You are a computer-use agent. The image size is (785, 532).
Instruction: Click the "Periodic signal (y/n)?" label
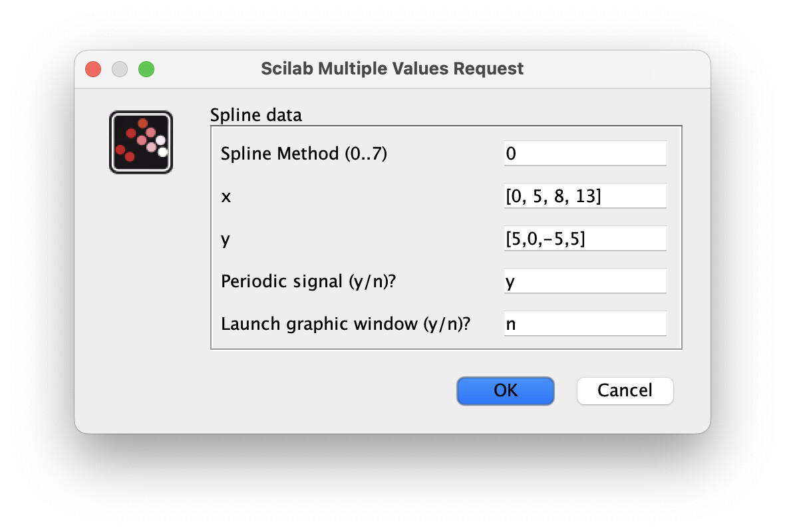pyautogui.click(x=308, y=281)
